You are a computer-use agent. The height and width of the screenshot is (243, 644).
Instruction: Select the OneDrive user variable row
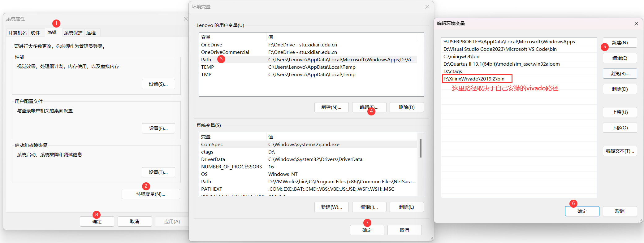click(308, 45)
